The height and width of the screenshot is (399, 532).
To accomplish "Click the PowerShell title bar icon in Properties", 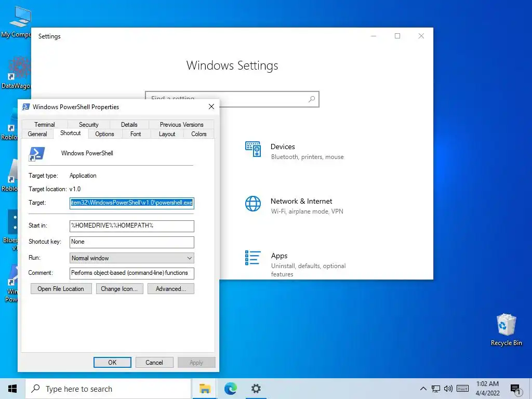I will [x=25, y=107].
